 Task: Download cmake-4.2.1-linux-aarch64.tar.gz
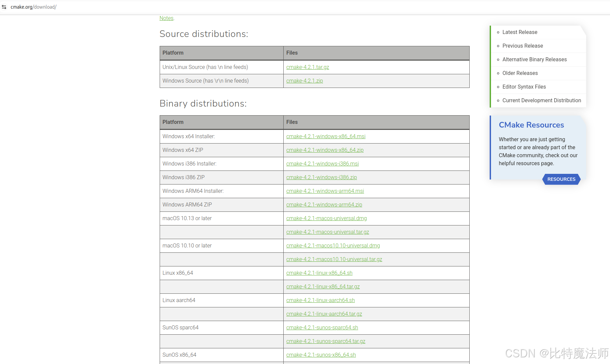coord(324,314)
